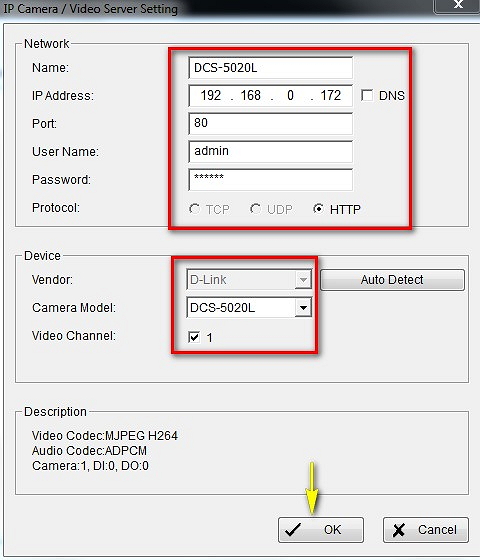Close the IP Camera setting dialog
The width and height of the screenshot is (480, 560).
click(x=457, y=5)
